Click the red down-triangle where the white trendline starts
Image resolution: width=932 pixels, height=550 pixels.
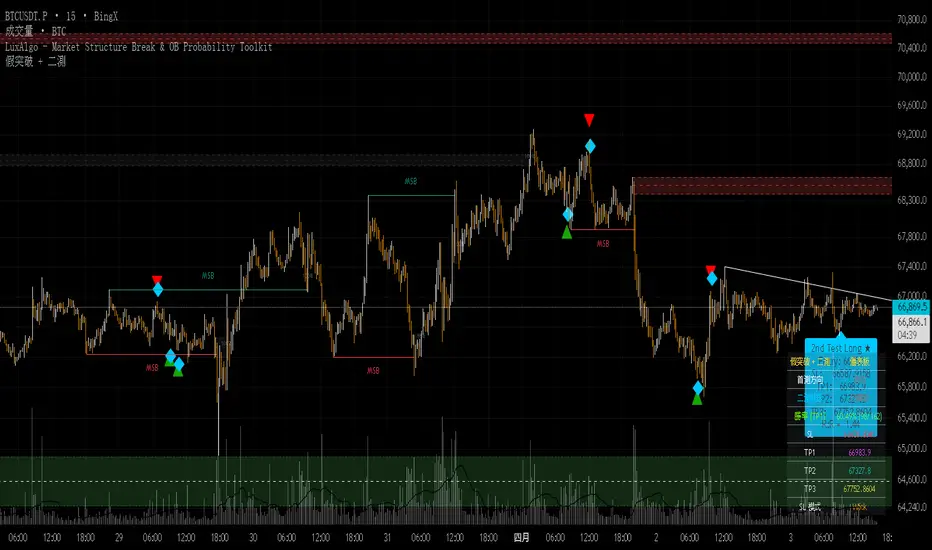click(710, 269)
